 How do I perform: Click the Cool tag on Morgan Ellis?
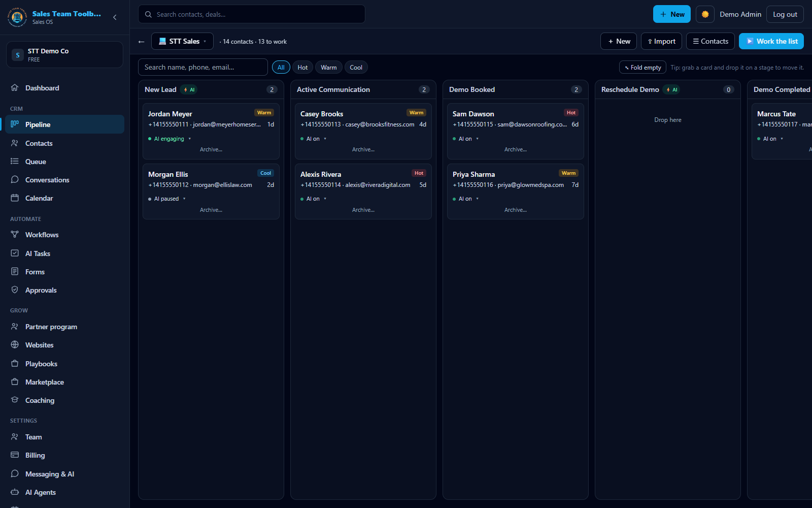[x=265, y=173]
